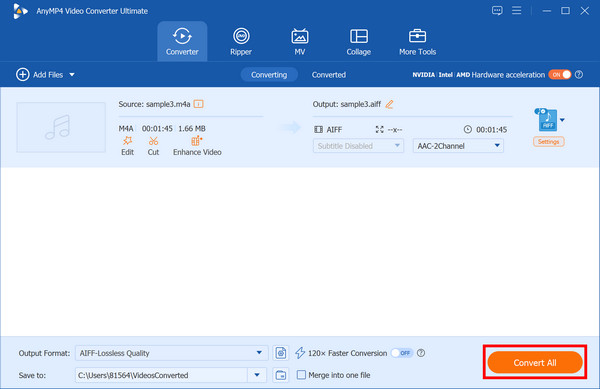This screenshot has width=600, height=389.
Task: Expand the Add Files dropdown arrow
Action: click(72, 75)
